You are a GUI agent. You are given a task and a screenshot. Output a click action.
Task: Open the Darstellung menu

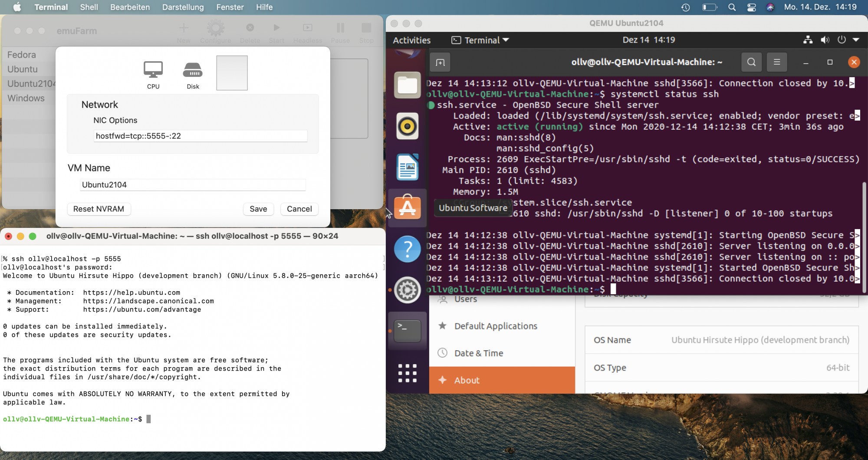183,7
